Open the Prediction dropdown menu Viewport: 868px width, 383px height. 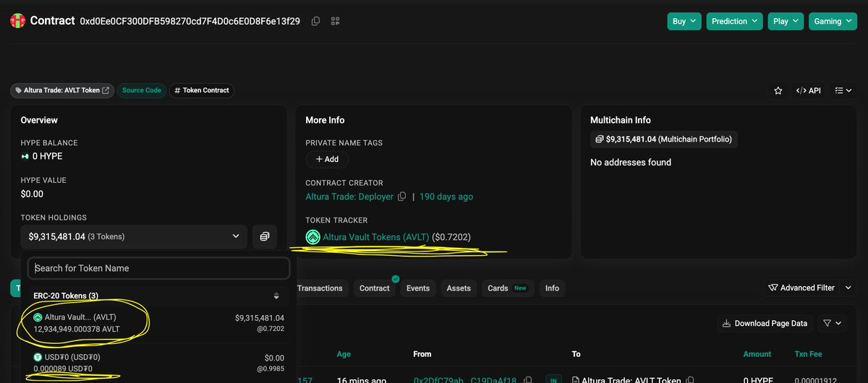coord(735,21)
